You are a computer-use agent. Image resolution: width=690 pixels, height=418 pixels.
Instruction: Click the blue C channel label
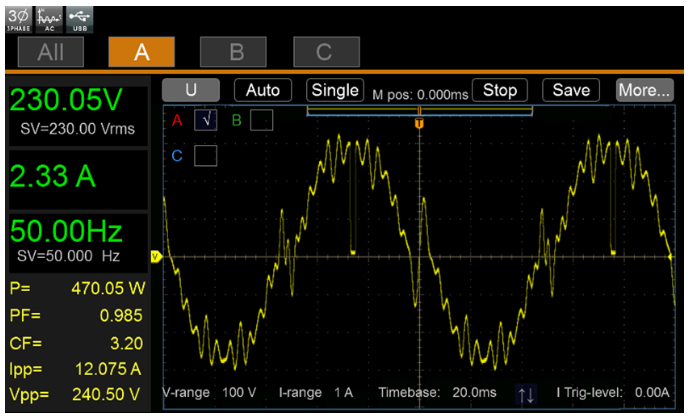[177, 156]
